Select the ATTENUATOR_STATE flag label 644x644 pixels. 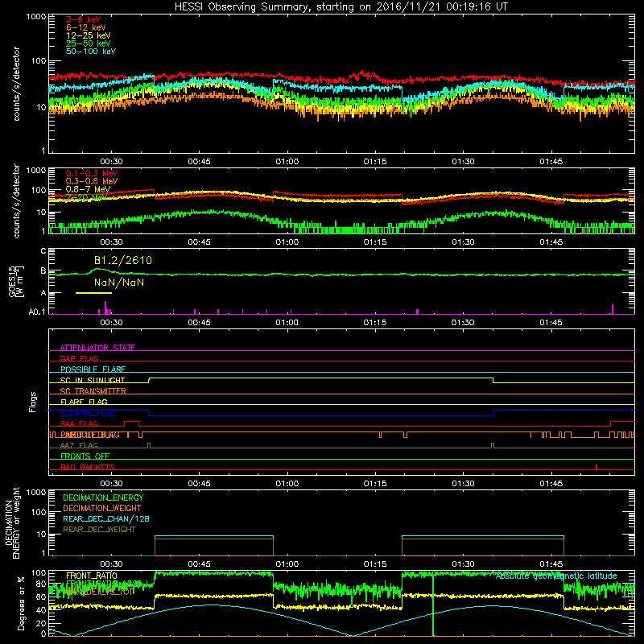[97, 348]
